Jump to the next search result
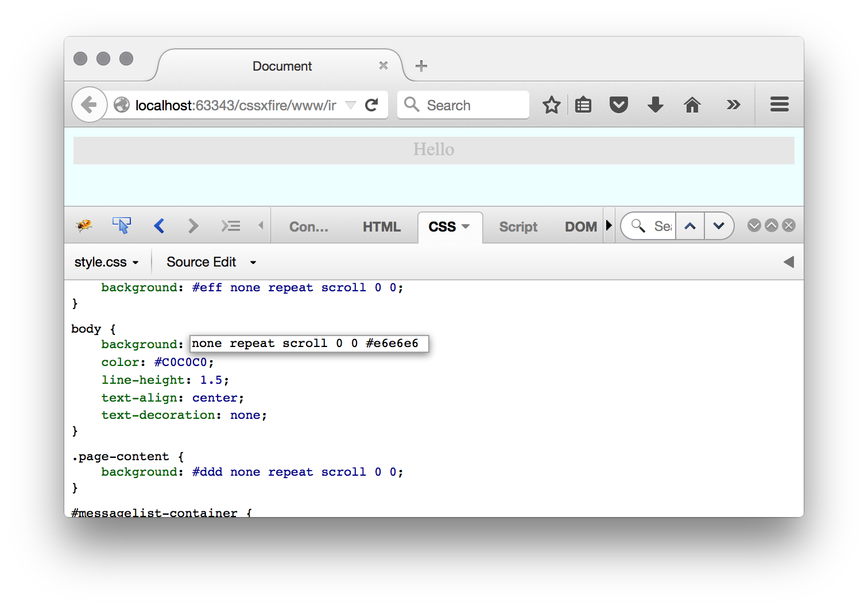The image size is (868, 609). pyautogui.click(x=718, y=226)
